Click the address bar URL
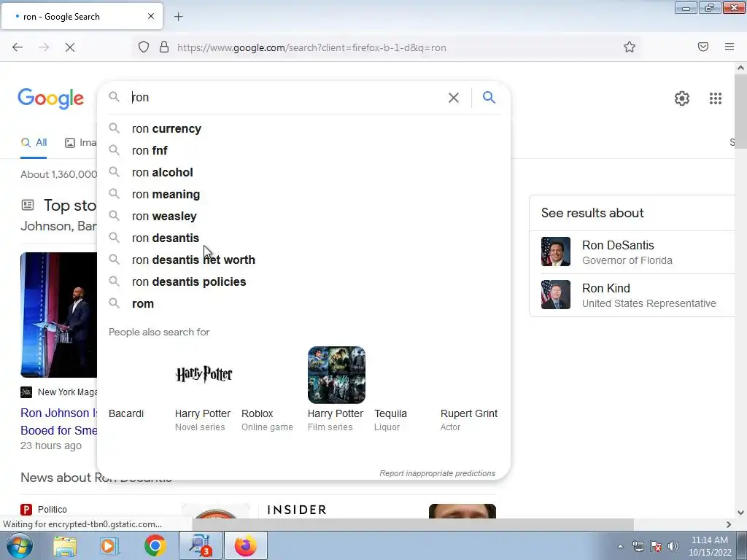Screen dimensions: 747x560 tap(311, 47)
